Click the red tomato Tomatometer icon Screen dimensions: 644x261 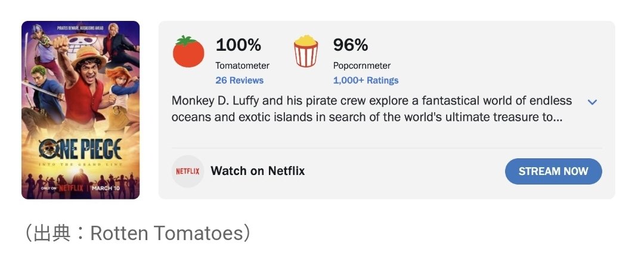188,51
